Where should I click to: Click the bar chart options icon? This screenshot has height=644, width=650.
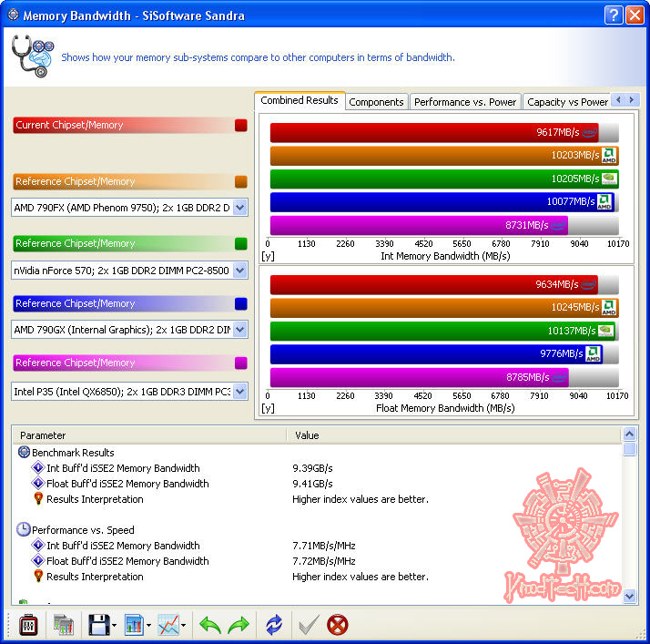pyautogui.click(x=134, y=625)
